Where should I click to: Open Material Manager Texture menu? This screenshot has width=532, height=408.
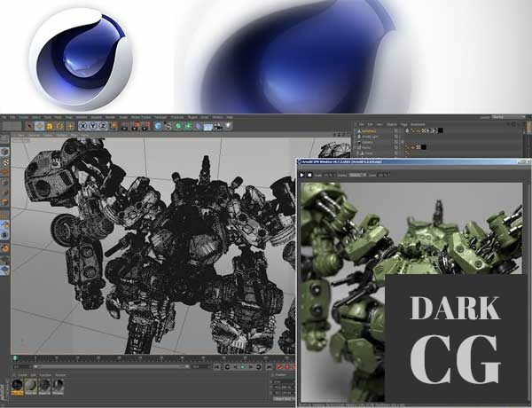click(61, 375)
